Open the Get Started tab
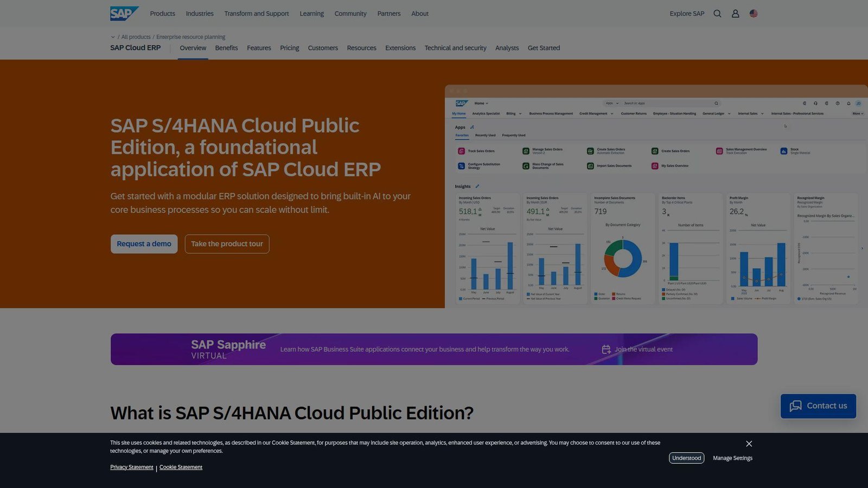 tap(544, 48)
